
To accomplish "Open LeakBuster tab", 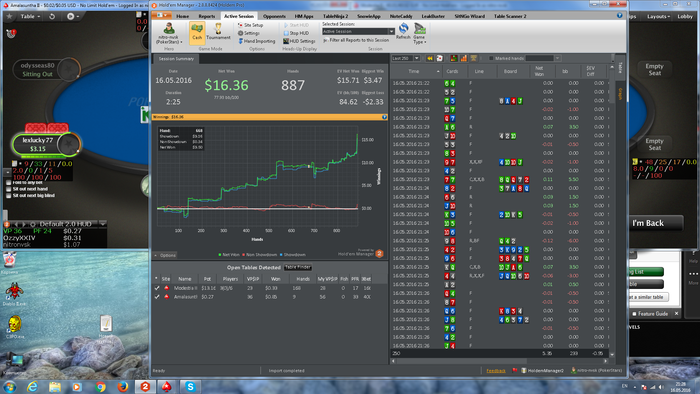I will point(433,16).
